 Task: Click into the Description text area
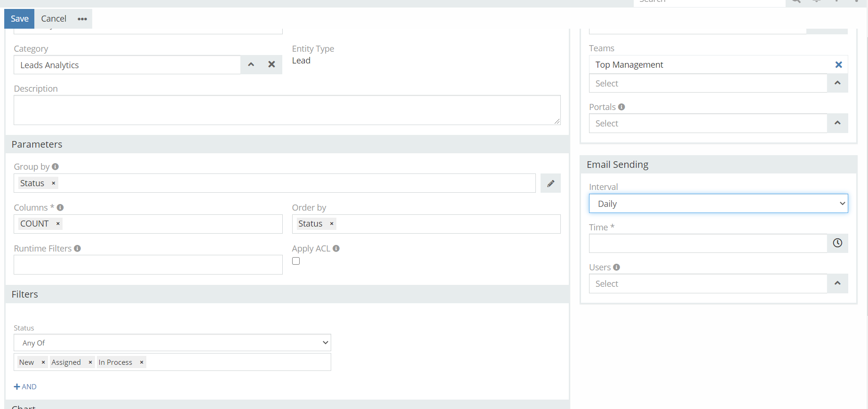point(287,110)
